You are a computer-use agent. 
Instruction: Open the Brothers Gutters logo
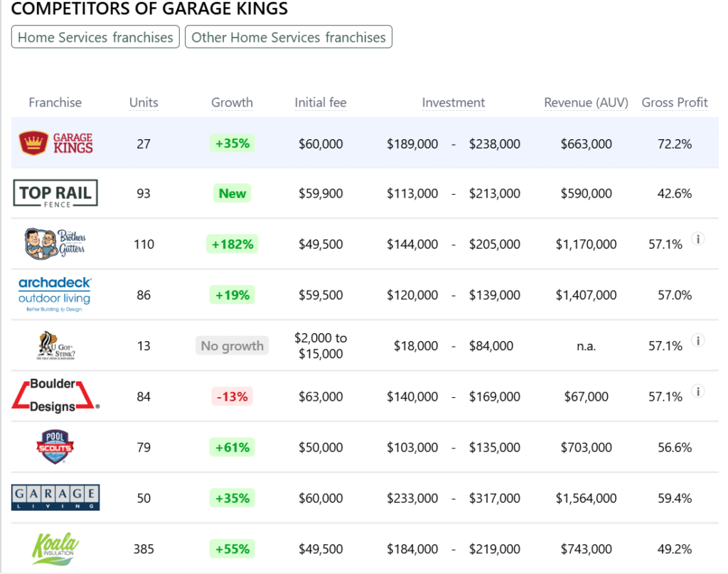[55, 244]
